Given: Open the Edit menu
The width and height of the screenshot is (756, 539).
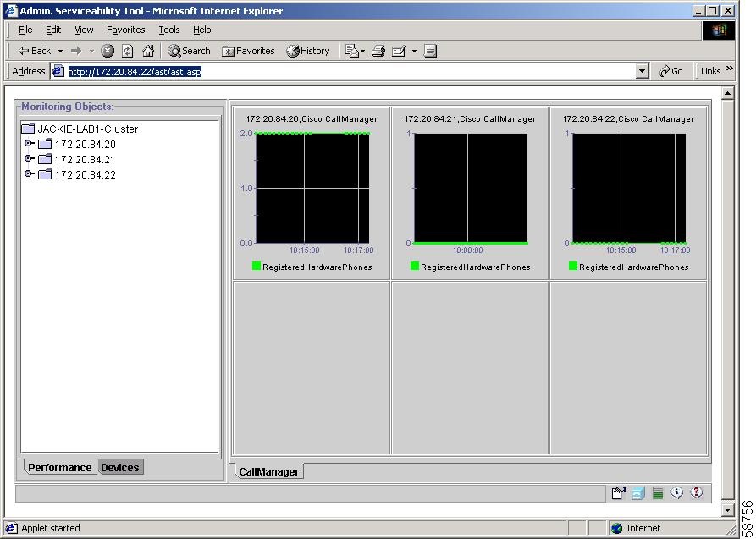Looking at the screenshot, I should coord(53,30).
